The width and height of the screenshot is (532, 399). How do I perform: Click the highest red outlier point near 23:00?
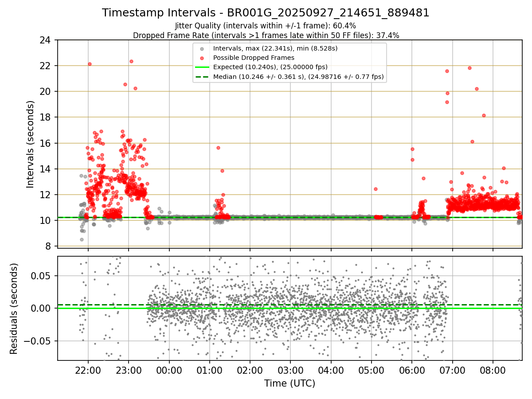(131, 61)
